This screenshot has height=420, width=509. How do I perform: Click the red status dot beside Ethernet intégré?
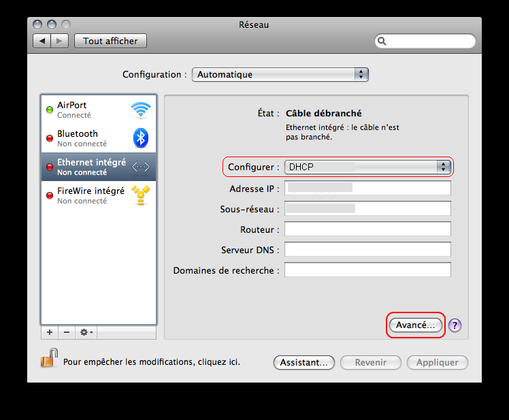[50, 167]
